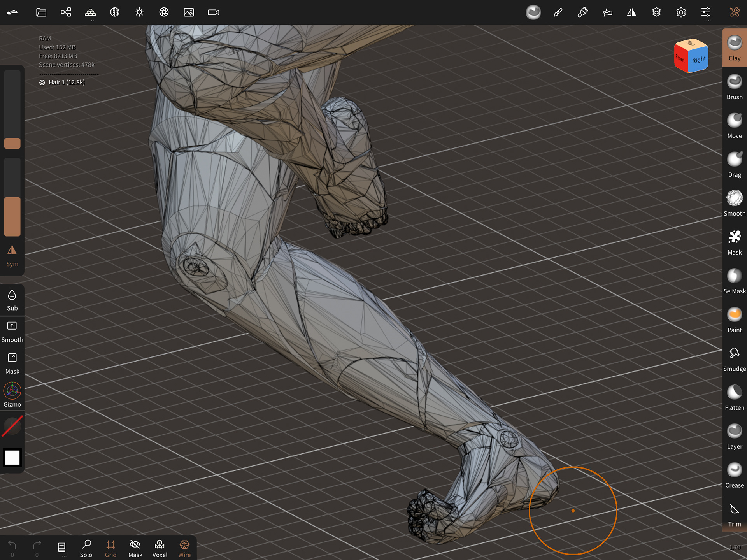Select the Paint tool
Viewport: 747px width, 560px height.
pyautogui.click(x=735, y=320)
